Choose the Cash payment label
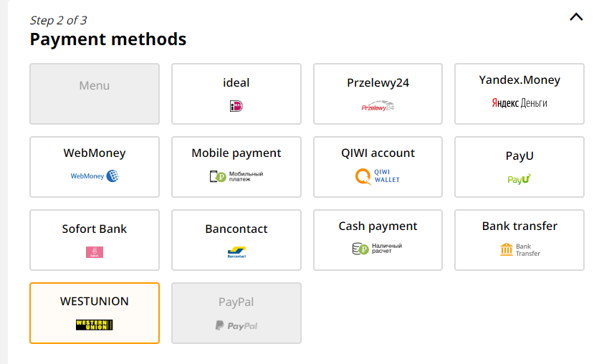599x364 pixels. [x=378, y=226]
